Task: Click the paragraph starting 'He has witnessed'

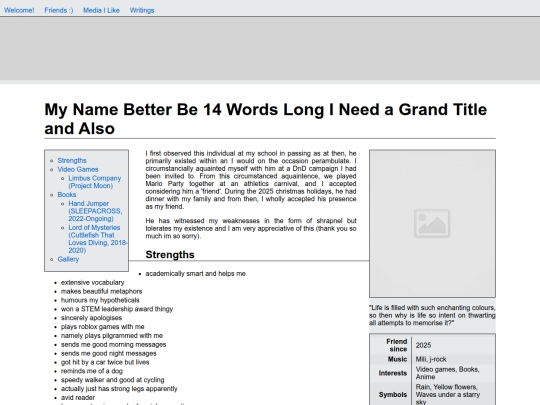Action: 251,228
